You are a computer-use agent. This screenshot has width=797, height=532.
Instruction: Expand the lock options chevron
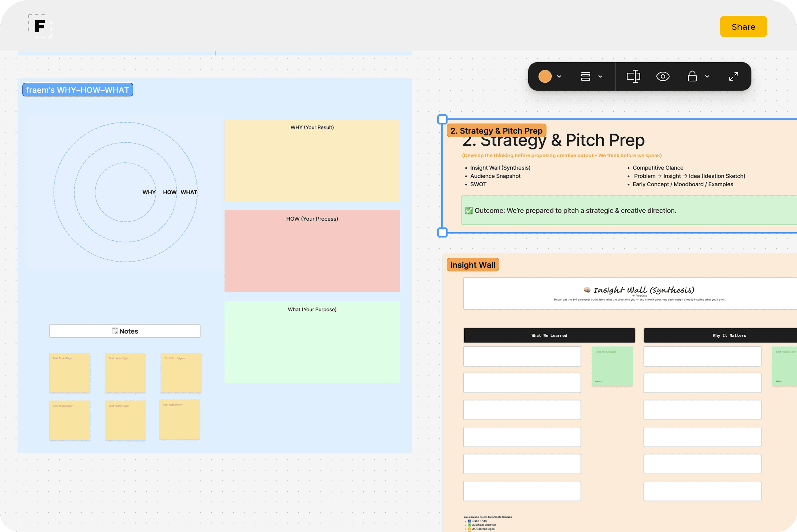pos(707,77)
